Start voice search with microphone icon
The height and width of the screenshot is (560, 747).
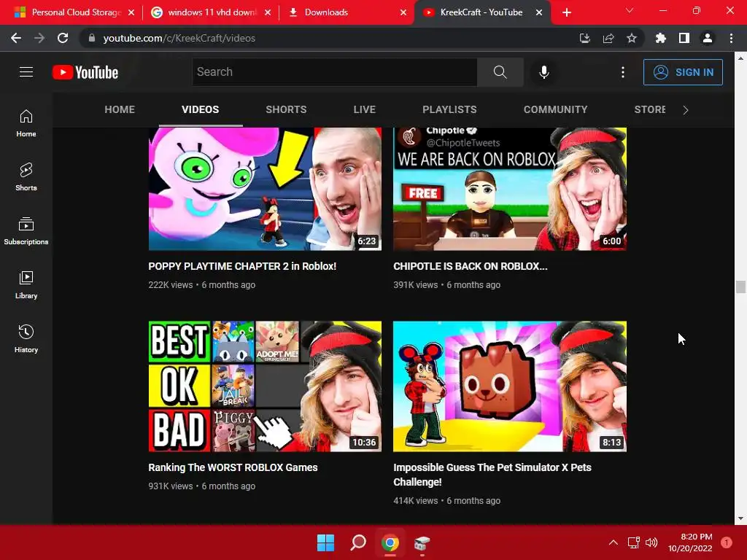(x=543, y=72)
